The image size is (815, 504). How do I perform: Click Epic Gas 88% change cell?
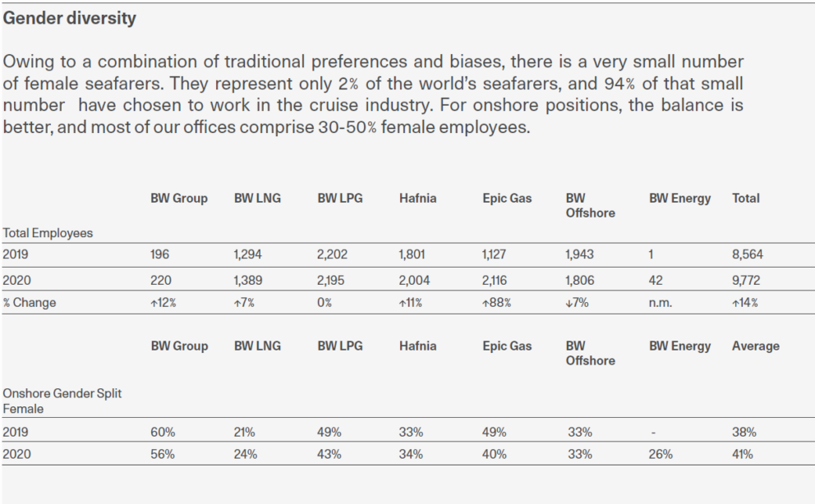point(496,303)
